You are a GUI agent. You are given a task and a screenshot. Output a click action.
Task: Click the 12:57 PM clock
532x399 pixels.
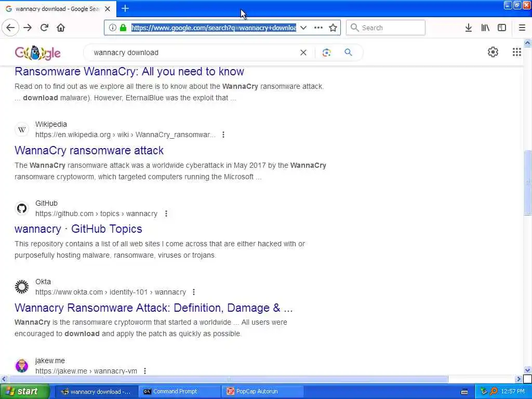point(513,392)
